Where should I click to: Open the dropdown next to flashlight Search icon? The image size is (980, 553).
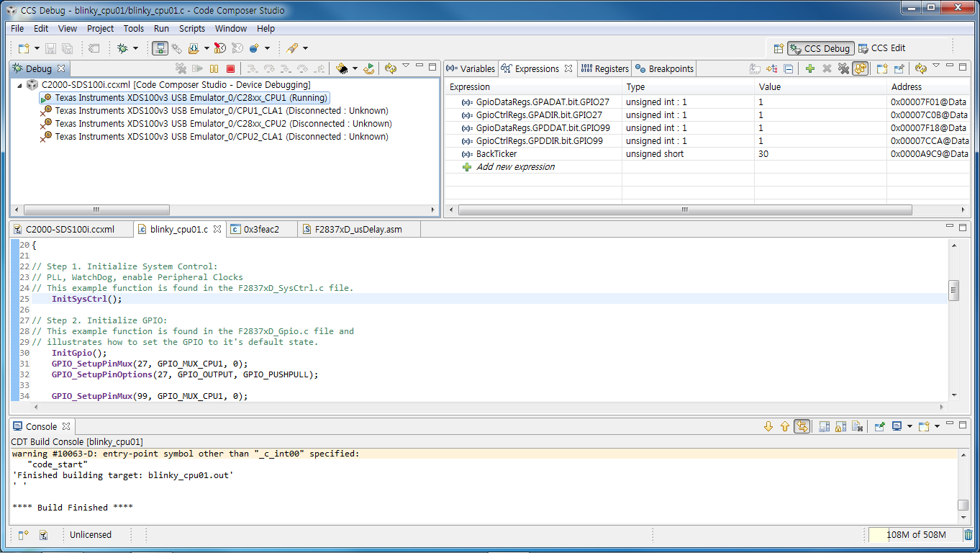click(305, 48)
